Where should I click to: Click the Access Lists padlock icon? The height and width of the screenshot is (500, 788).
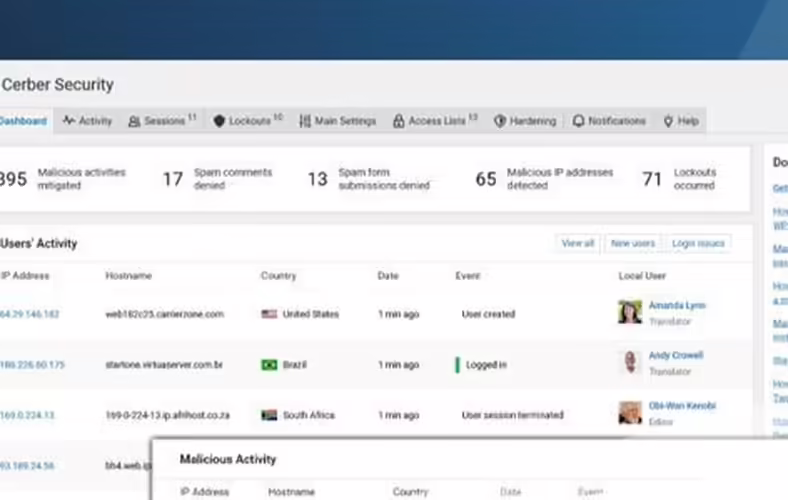tap(399, 121)
